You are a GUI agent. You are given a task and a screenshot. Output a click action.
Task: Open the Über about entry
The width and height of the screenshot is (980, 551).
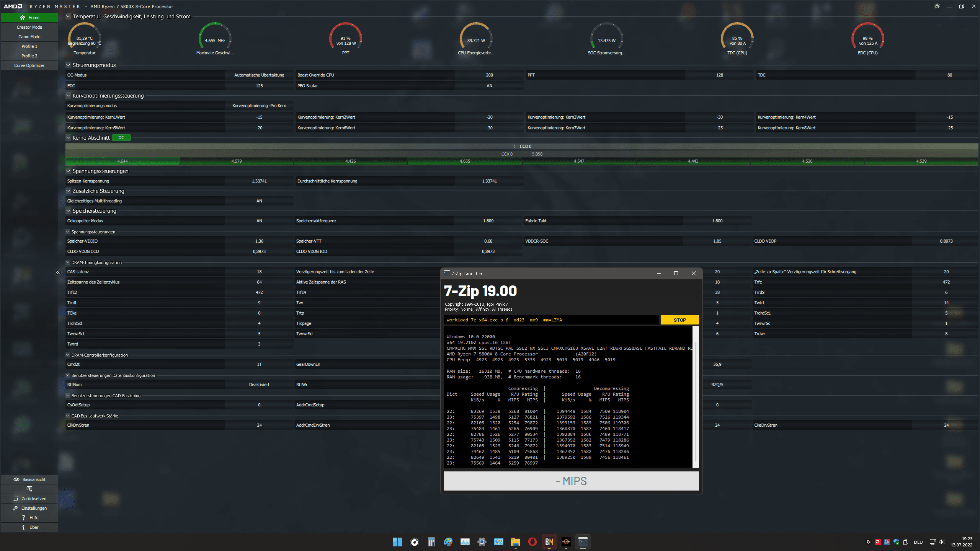29,527
